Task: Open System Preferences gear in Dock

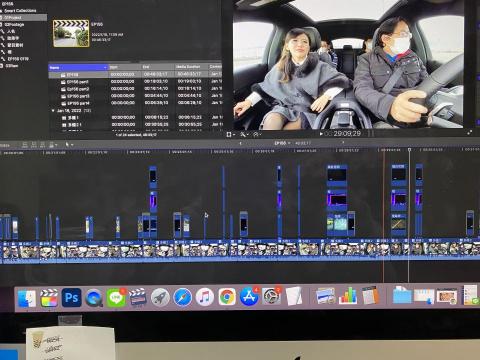Action: 271,296
